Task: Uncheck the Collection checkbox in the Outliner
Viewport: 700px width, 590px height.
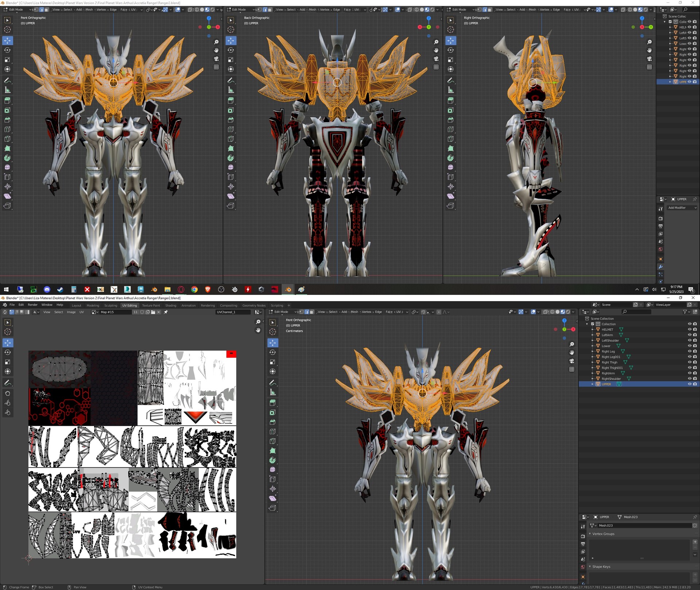Action: tap(592, 324)
